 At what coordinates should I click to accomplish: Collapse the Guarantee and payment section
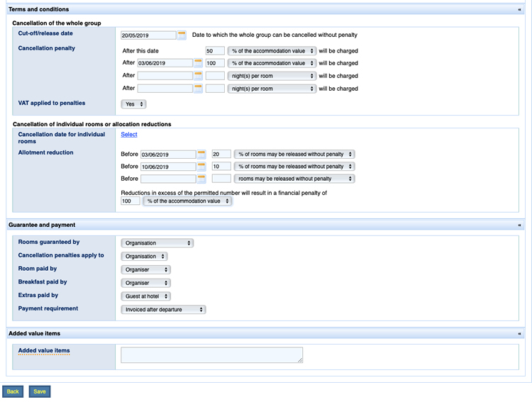point(519,225)
